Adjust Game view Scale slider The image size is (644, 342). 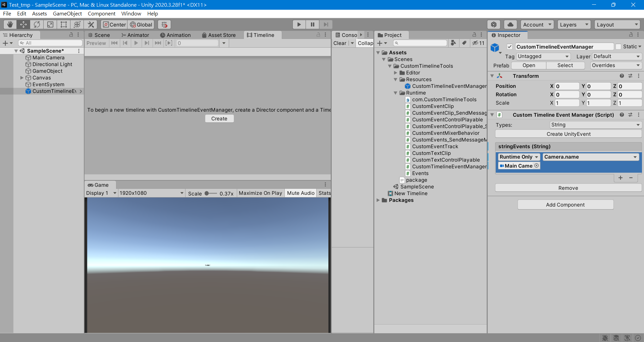[211, 193]
